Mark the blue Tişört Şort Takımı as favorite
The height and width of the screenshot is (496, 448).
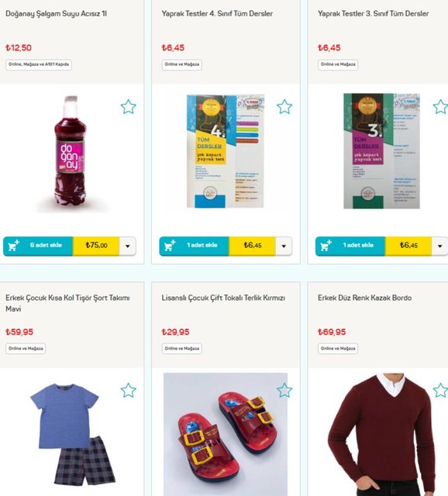pos(128,391)
